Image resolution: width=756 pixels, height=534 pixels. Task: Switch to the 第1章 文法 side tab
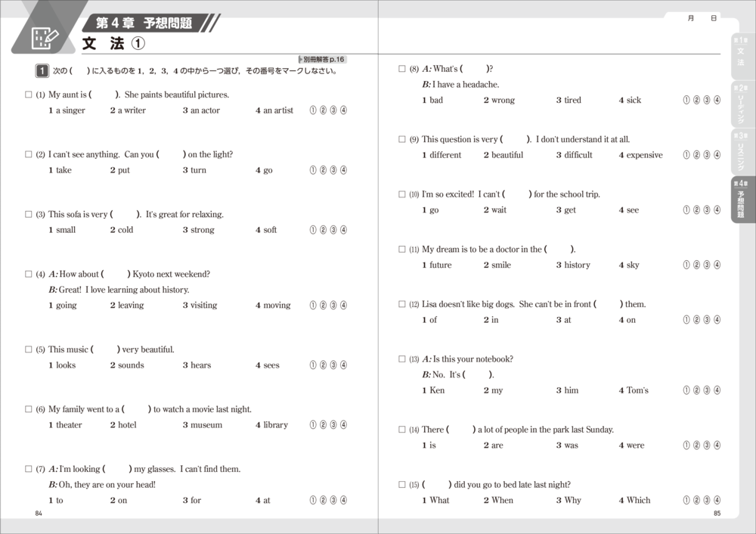[x=741, y=56]
